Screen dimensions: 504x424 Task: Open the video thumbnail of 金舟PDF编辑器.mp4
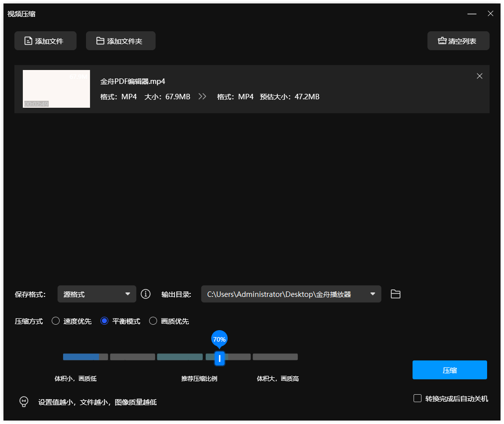click(x=56, y=89)
